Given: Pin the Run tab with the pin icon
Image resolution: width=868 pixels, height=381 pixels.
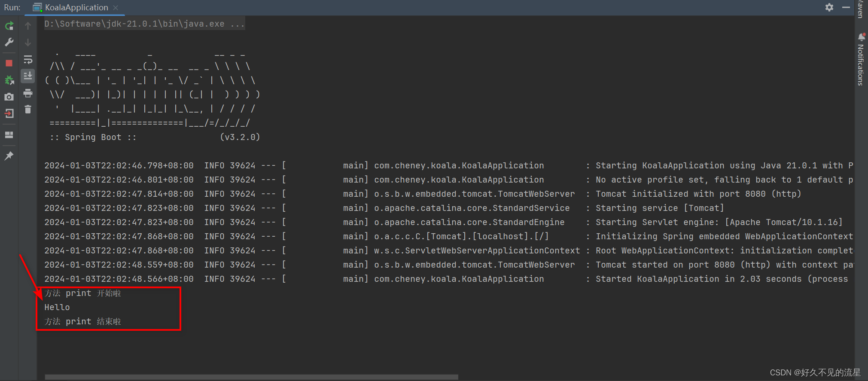Looking at the screenshot, I should click(x=9, y=155).
